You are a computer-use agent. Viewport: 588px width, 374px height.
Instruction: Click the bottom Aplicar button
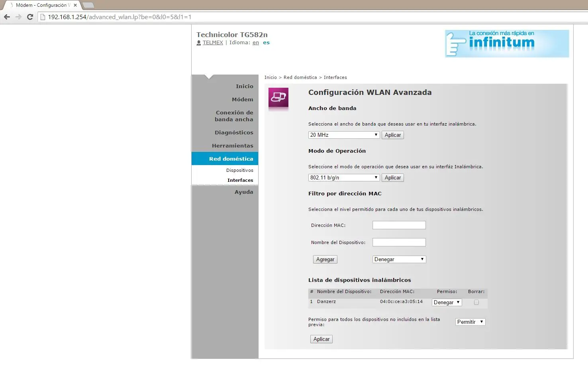321,339
